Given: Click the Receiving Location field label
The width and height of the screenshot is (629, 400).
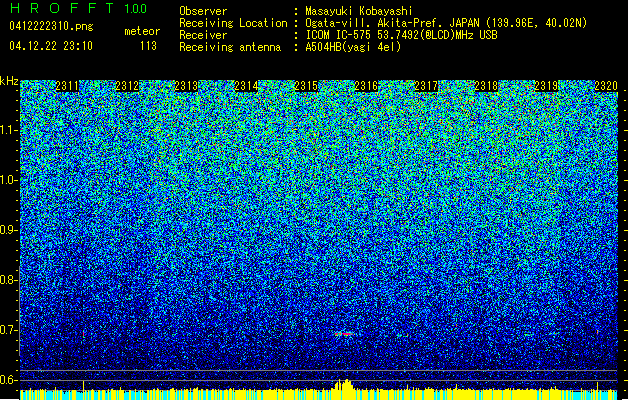Looking at the screenshot, I should tap(233, 23).
